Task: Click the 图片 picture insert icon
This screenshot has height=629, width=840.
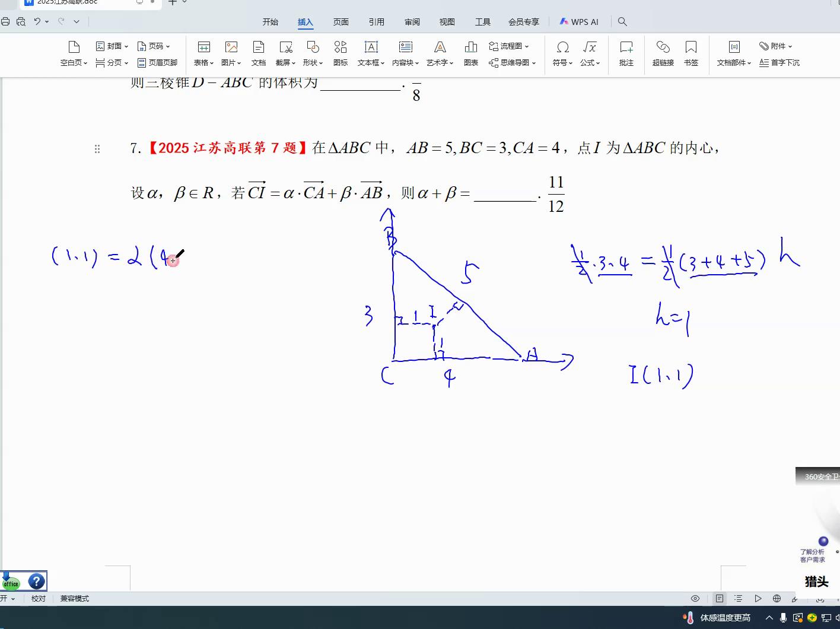Action: coord(231,47)
